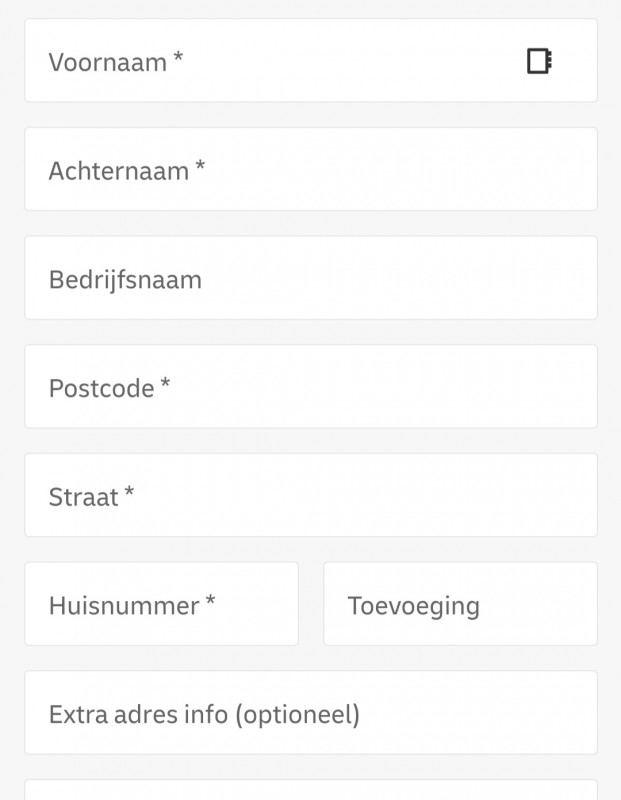The image size is (621, 800).
Task: Open the contacts address book icon
Action: [x=539, y=61]
